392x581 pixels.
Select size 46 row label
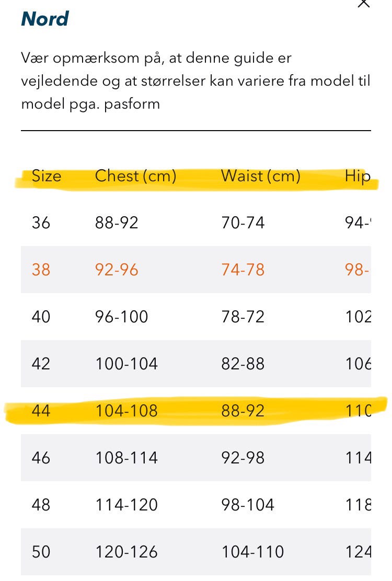coord(41,458)
